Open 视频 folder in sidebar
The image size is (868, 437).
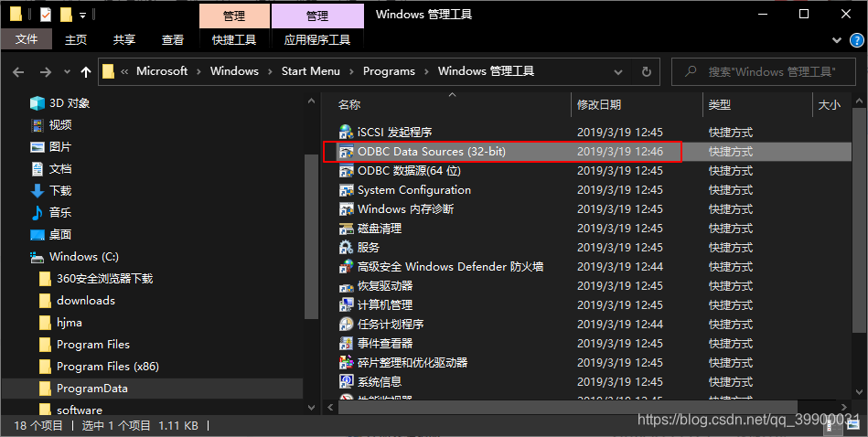coord(51,125)
